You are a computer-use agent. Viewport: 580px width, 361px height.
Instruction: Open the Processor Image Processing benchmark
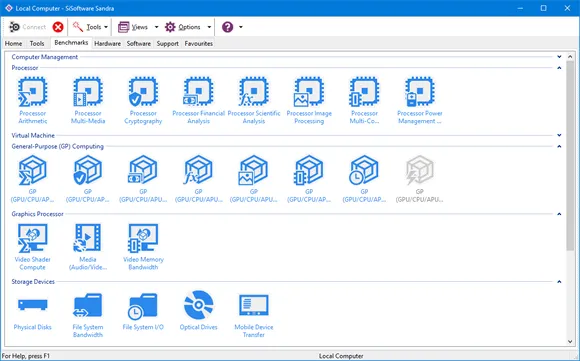click(309, 100)
